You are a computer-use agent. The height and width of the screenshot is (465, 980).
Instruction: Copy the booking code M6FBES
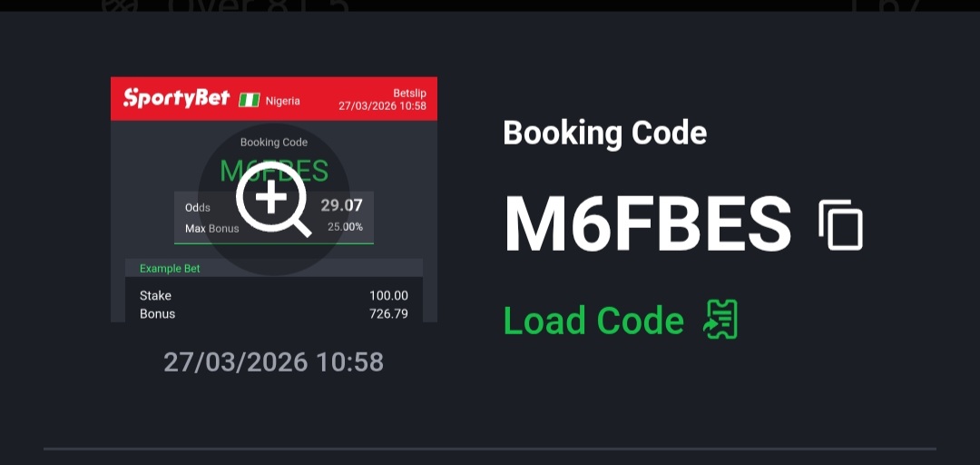pyautogui.click(x=840, y=225)
